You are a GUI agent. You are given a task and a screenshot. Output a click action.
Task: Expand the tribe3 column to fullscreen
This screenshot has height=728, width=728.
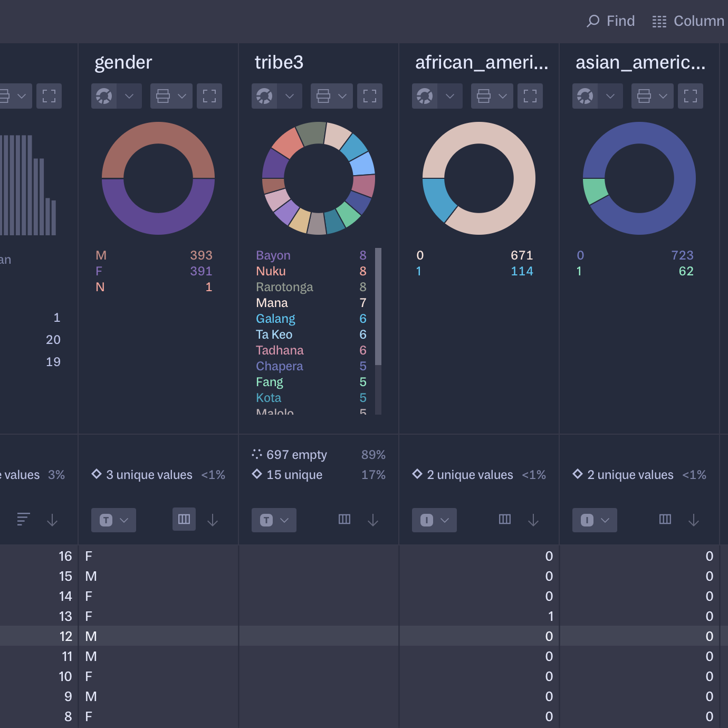tap(370, 96)
